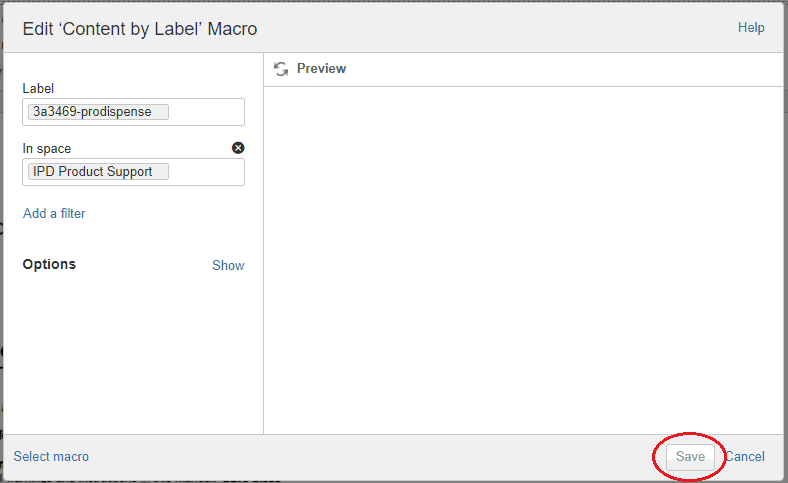Show the Options section

(228, 265)
